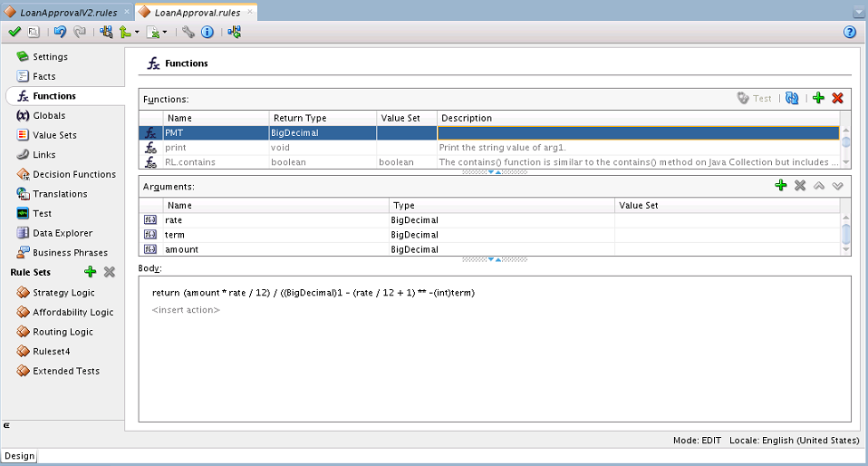Click the sync dictionary icon with green arrow
868x466 pixels.
point(234,32)
